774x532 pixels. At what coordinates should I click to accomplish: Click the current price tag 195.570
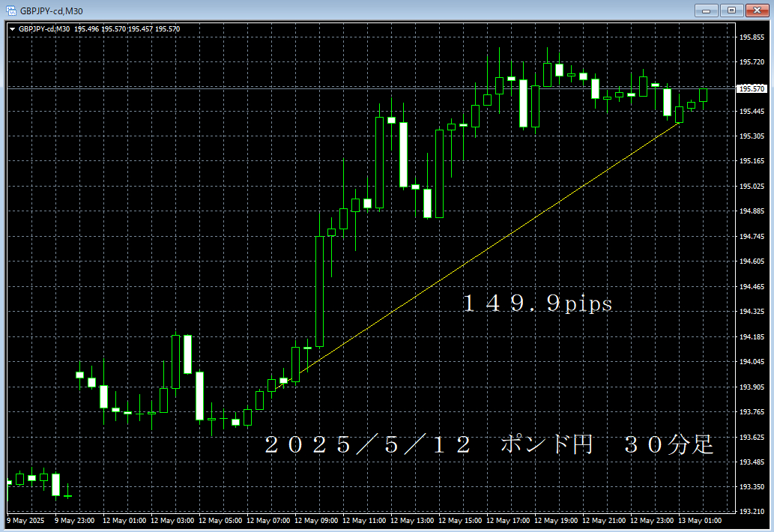pos(752,88)
